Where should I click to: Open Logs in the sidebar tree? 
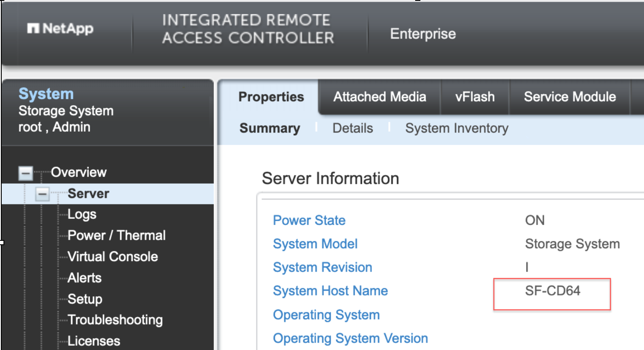coord(82,214)
